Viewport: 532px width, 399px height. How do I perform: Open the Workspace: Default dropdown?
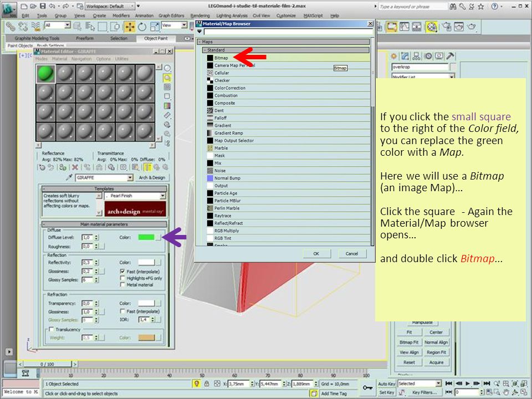coord(110,6)
